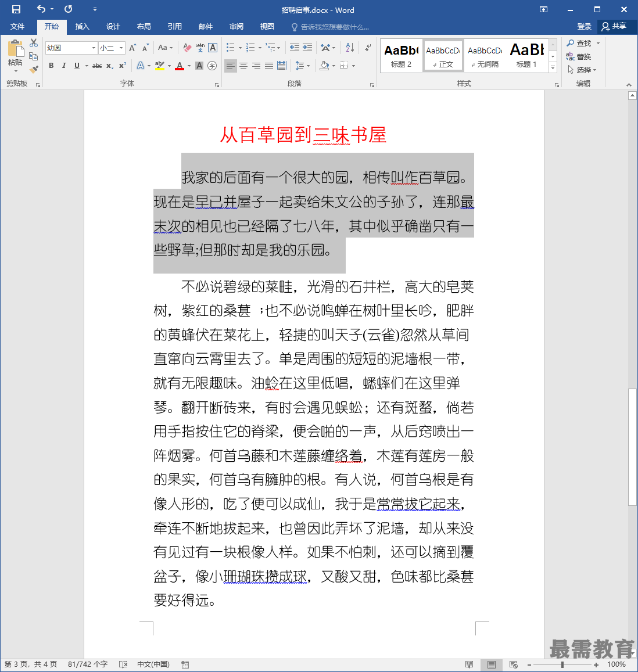This screenshot has height=672, width=638.
Task: Zoom in with the plus button
Action: click(596, 664)
